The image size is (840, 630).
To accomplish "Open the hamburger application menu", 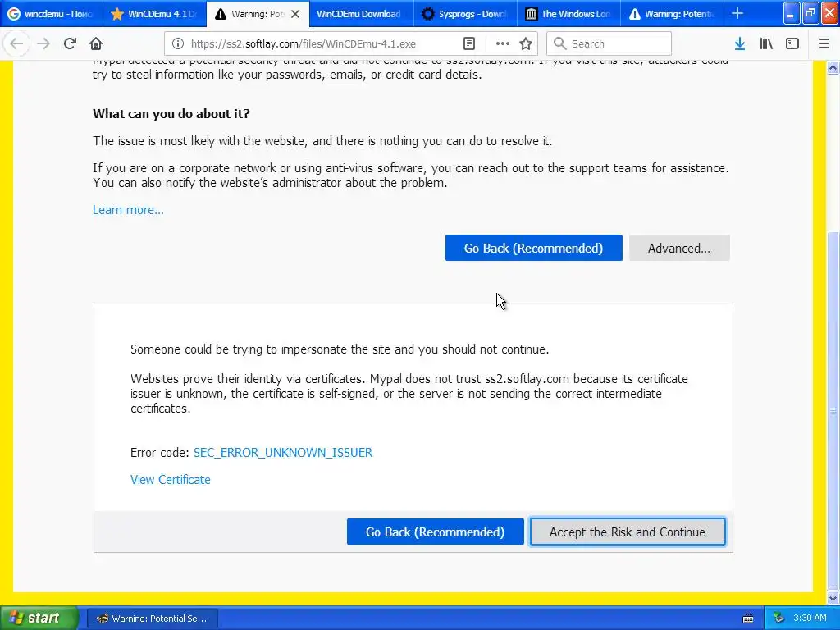I will (x=824, y=44).
